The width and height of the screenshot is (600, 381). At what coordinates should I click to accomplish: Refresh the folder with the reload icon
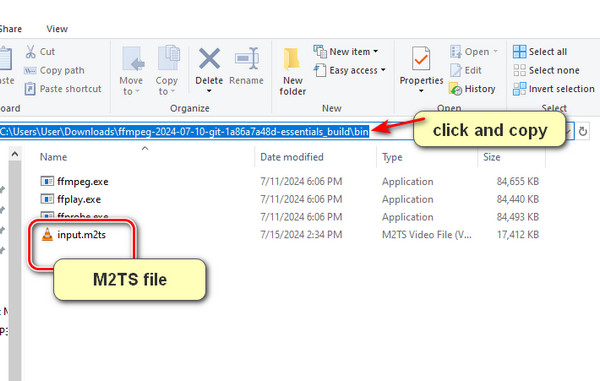[x=583, y=132]
